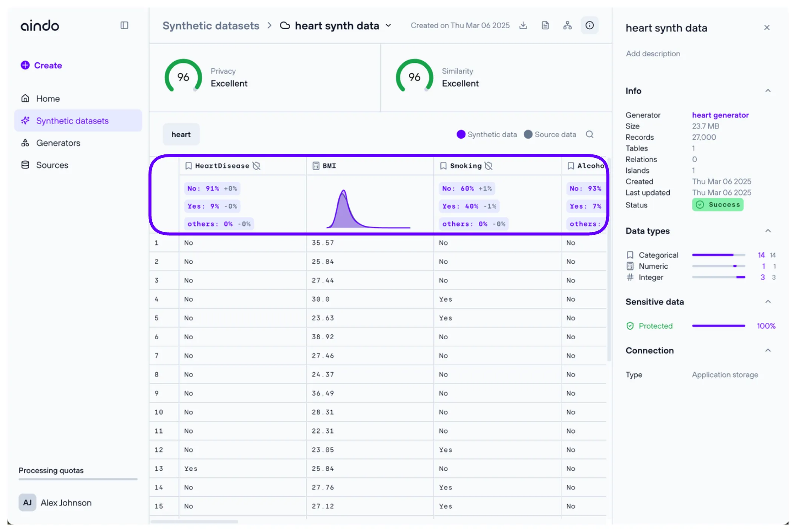The height and width of the screenshot is (532, 796).
Task: Collapse the sidebar panel icon
Action: [124, 26]
